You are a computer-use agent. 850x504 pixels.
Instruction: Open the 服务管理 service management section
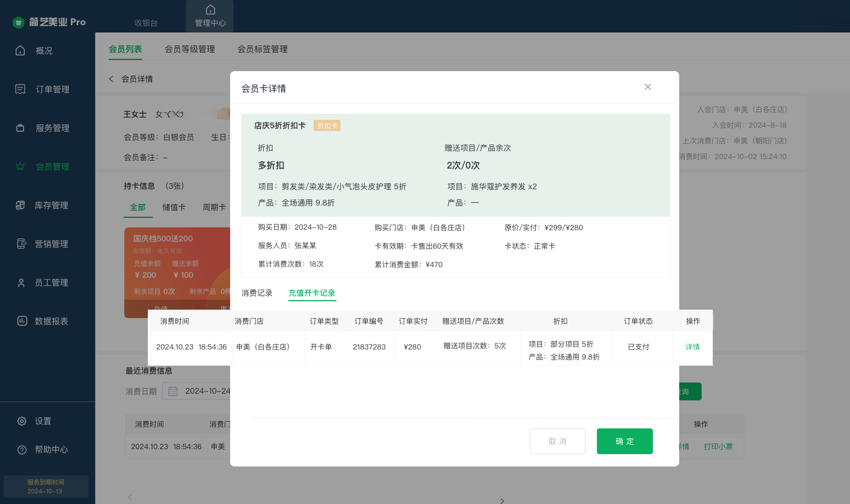click(52, 128)
